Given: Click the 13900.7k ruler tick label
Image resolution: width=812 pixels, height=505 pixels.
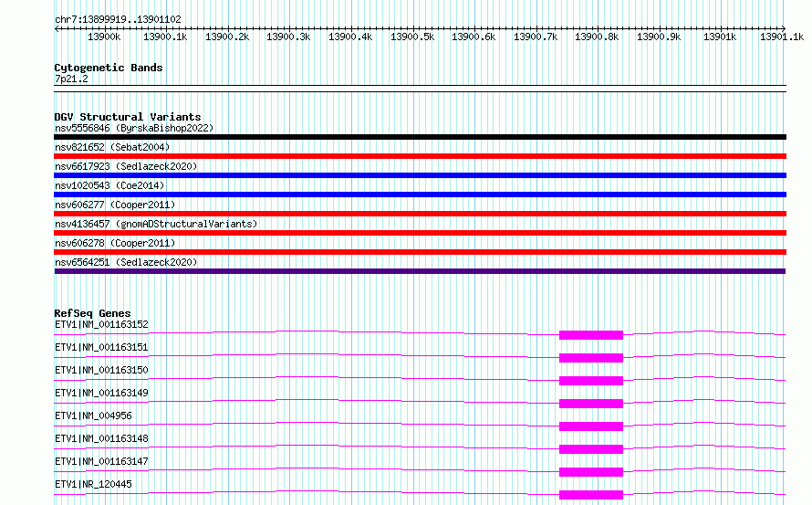Looking at the screenshot, I should click(536, 37).
